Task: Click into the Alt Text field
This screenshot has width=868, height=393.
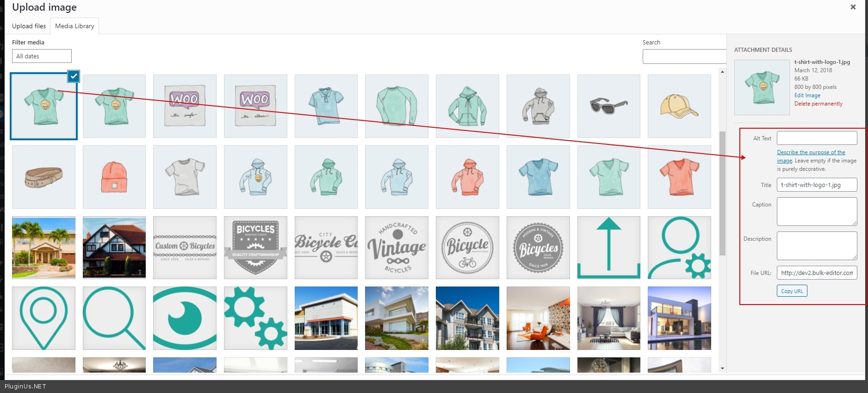Action: 817,138
